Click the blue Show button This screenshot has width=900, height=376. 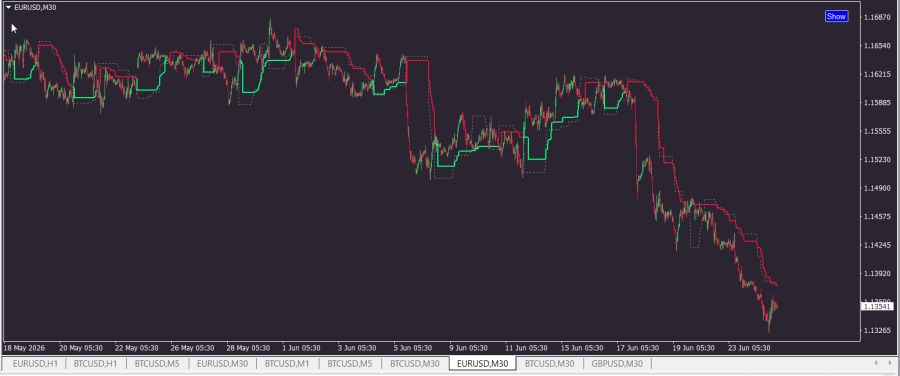tap(836, 17)
